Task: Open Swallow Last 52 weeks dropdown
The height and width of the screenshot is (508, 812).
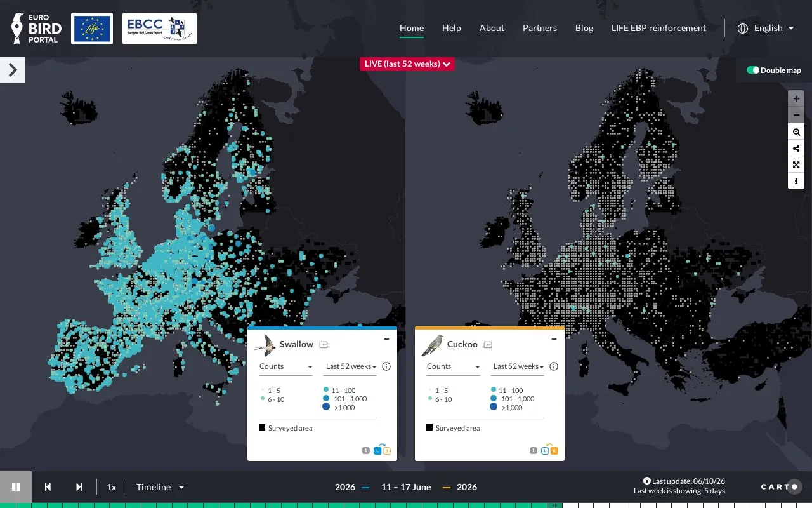Action: pyautogui.click(x=351, y=367)
